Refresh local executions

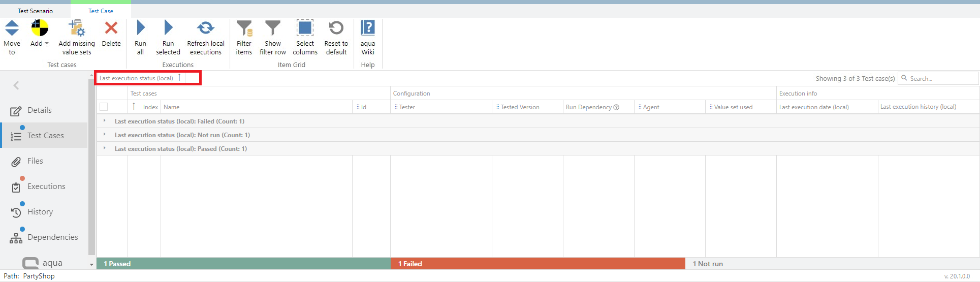(206, 28)
